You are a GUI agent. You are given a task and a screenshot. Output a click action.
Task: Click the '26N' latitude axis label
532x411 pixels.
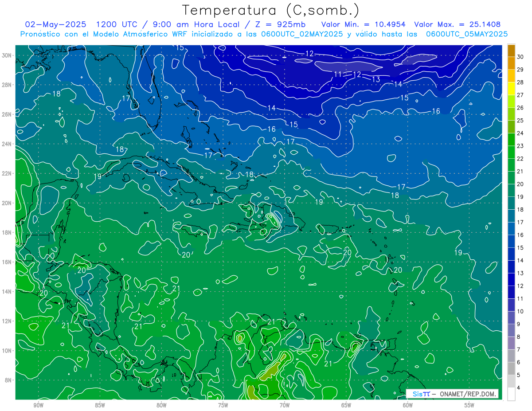click(7, 114)
